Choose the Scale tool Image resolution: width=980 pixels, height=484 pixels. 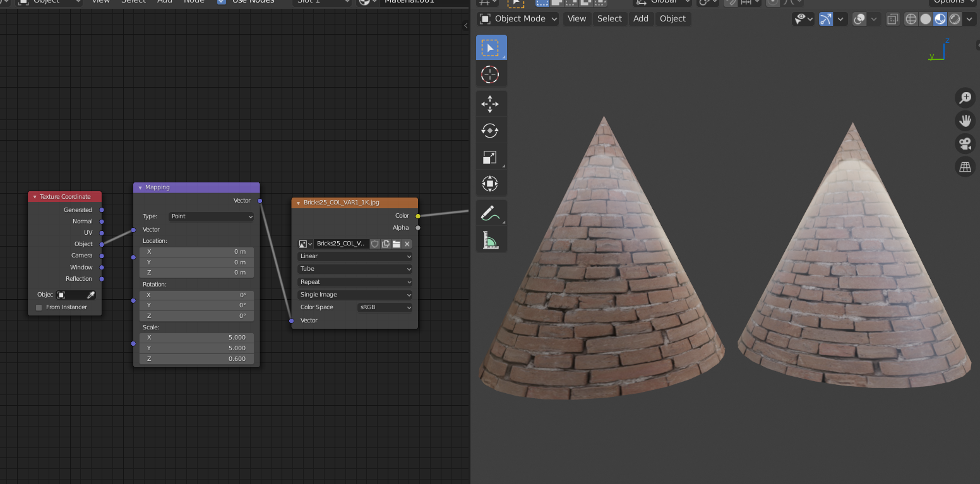(490, 157)
